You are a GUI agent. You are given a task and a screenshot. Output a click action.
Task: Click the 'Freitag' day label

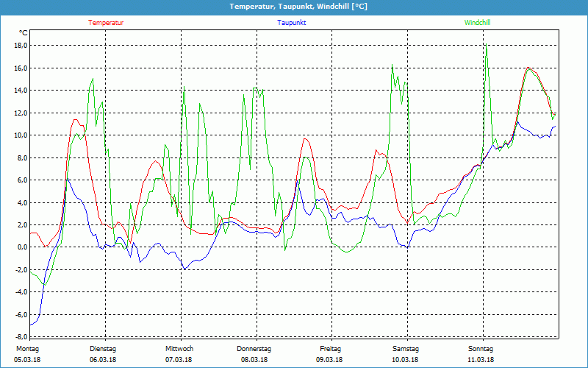(330, 349)
